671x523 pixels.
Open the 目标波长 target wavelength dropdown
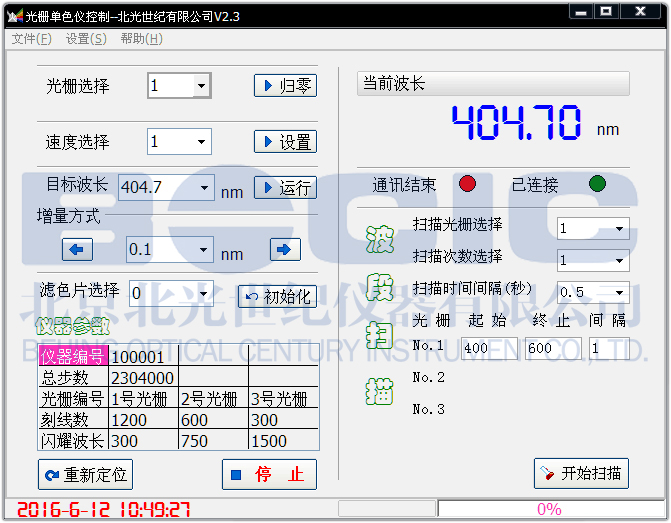(x=205, y=187)
